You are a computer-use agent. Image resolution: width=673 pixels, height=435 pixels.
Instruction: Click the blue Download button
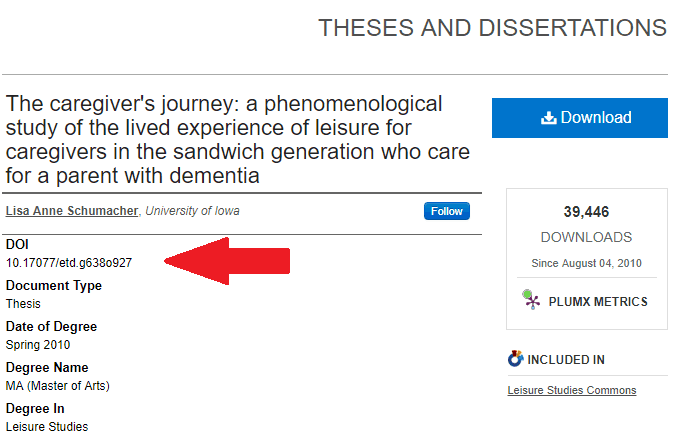[579, 118]
